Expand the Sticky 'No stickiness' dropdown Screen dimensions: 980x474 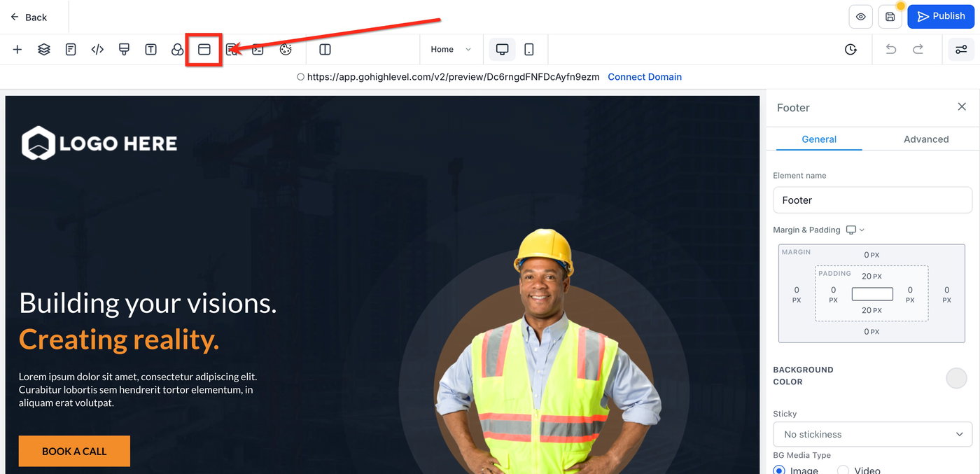click(x=872, y=434)
